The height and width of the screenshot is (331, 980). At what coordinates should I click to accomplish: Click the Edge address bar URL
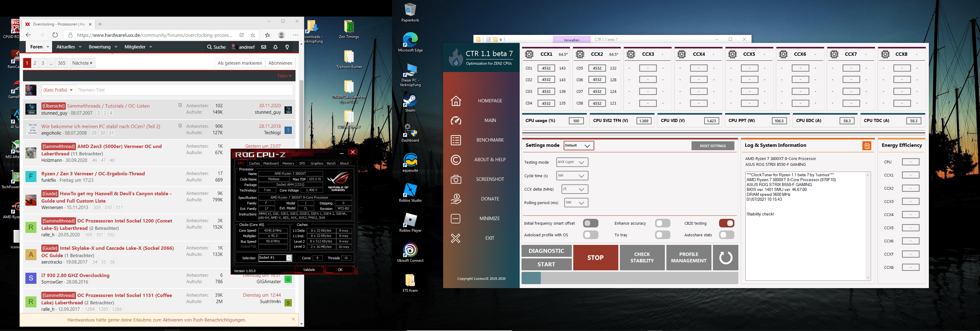point(154,35)
